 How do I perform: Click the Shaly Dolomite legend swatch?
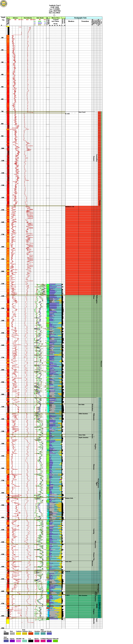click(x=6, y=641)
